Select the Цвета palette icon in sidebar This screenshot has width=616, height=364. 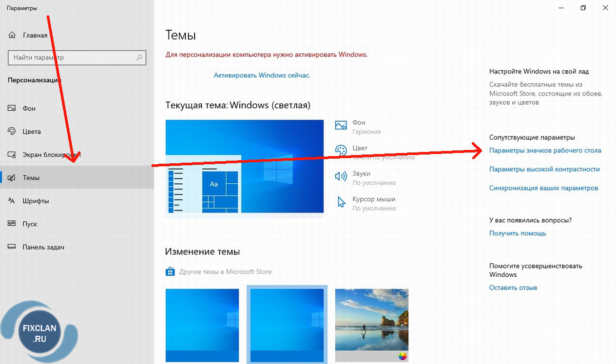pyautogui.click(x=12, y=131)
